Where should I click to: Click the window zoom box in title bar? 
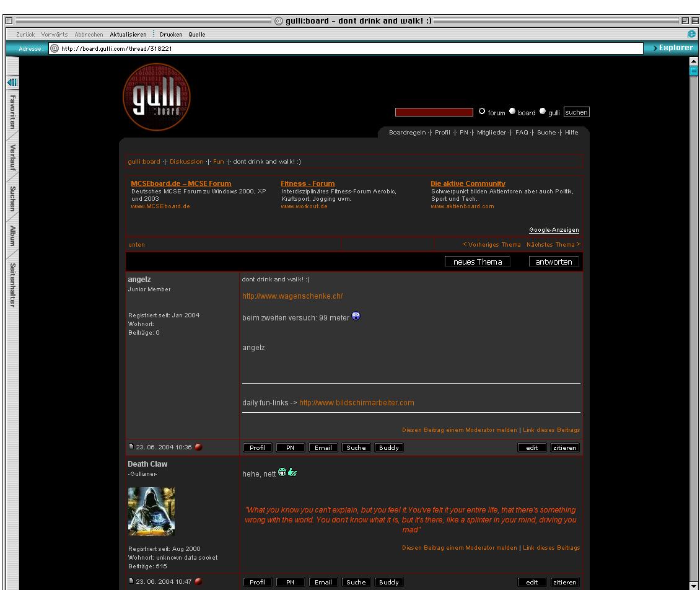(685, 20)
